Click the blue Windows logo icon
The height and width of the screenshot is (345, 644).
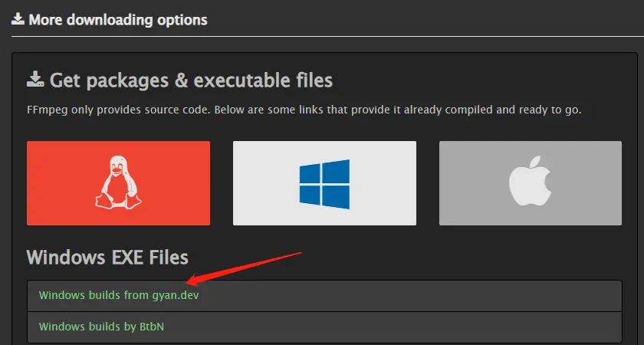pos(324,184)
